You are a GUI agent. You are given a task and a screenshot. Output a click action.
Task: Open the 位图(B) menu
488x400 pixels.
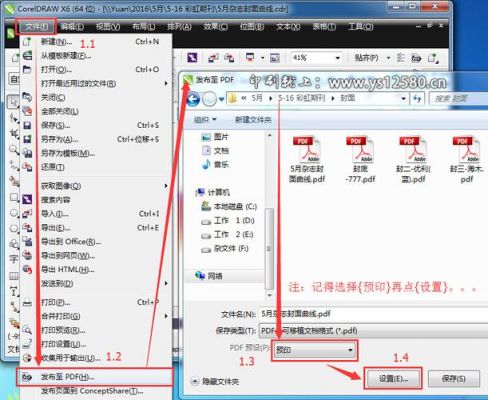(x=252, y=27)
